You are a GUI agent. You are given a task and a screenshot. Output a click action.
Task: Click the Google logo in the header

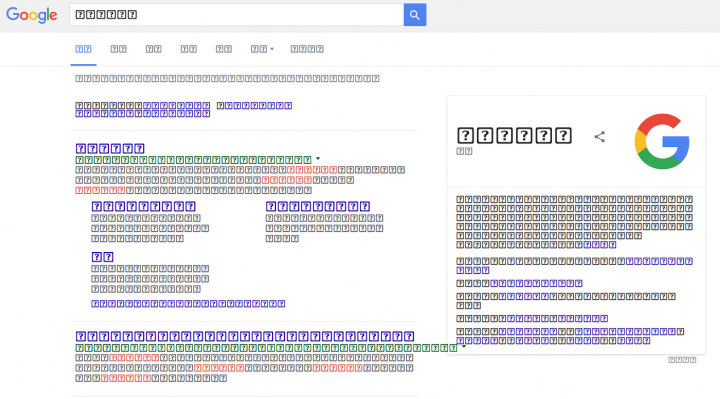[32, 15]
